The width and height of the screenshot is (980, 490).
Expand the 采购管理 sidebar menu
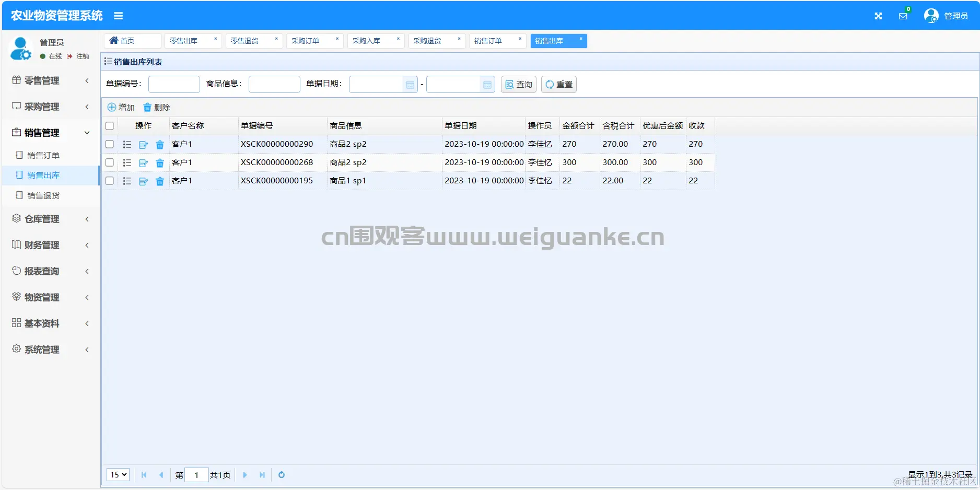coord(51,107)
